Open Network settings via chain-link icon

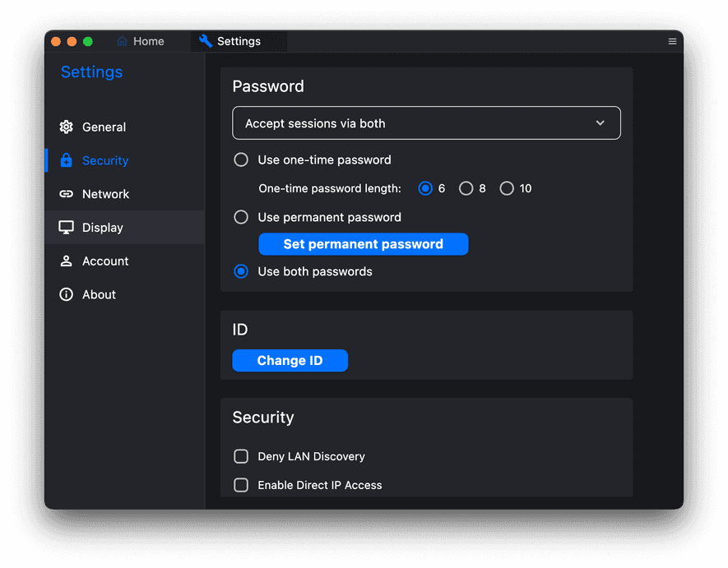(x=66, y=194)
